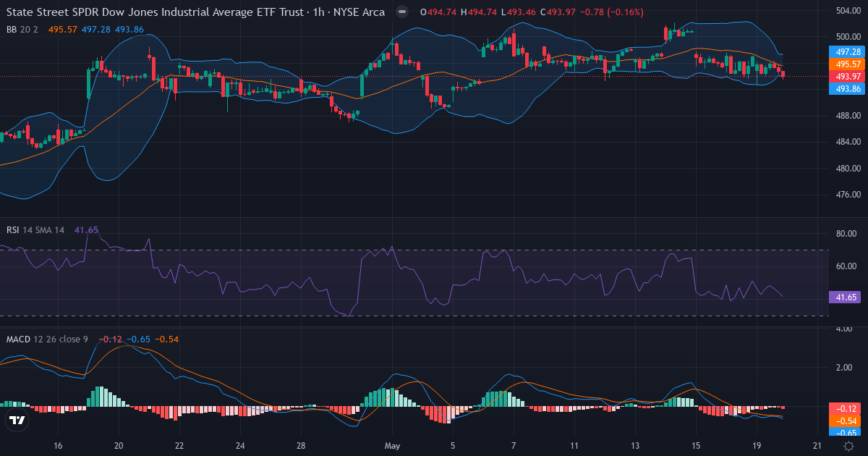Screen dimensions: 868x456
Task: Click the change −0.78 (−0.16%) value
Action: pos(613,12)
